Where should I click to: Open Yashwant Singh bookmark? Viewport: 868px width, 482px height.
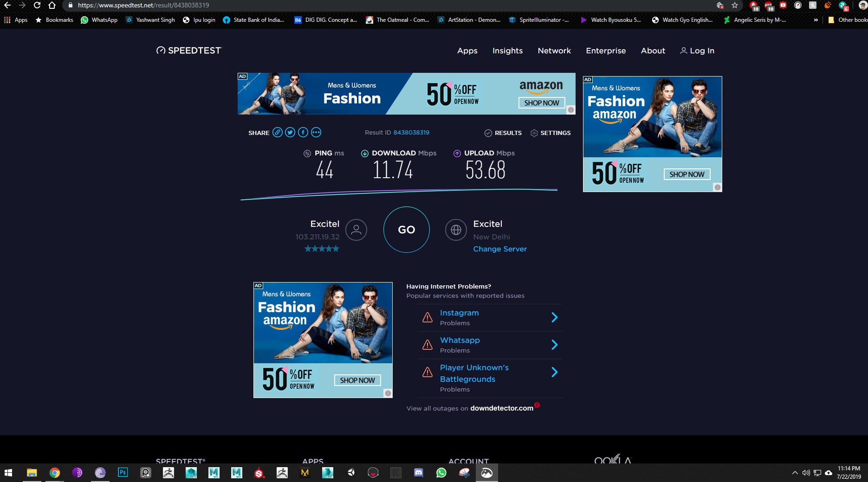[150, 20]
